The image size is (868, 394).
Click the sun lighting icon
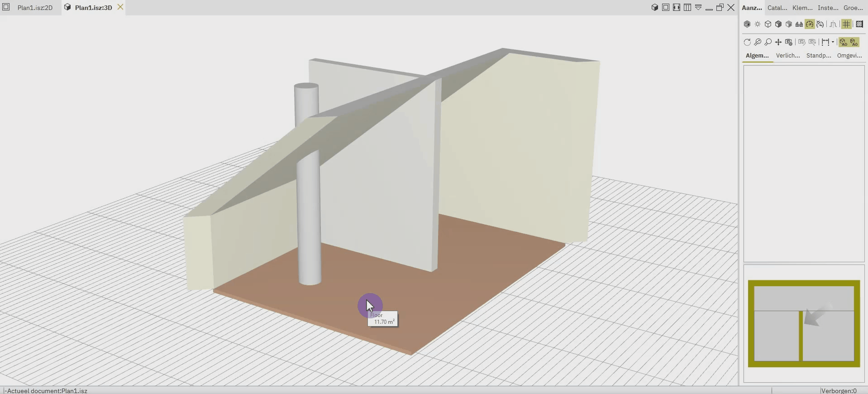point(758,24)
